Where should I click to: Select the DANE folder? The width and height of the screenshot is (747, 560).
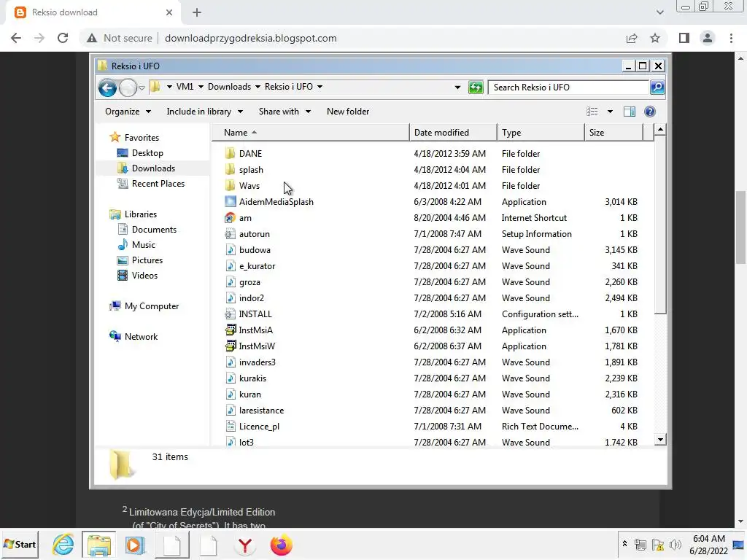[x=251, y=154]
